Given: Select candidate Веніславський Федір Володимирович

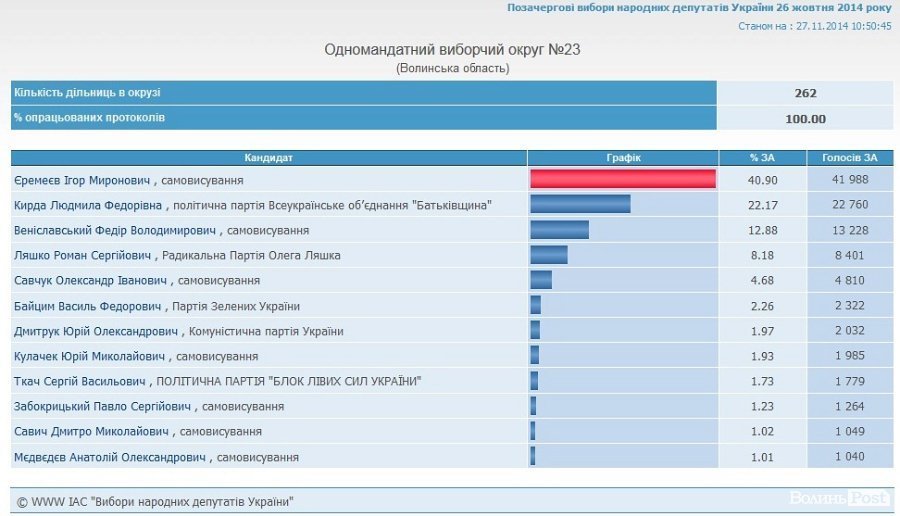Looking at the screenshot, I should tap(118, 230).
